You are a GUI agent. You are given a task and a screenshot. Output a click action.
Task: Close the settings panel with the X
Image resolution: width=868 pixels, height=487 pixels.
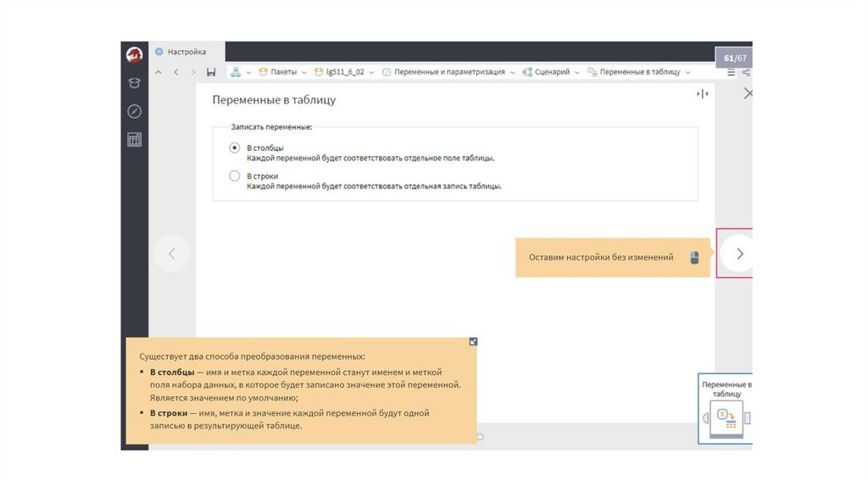(x=748, y=93)
